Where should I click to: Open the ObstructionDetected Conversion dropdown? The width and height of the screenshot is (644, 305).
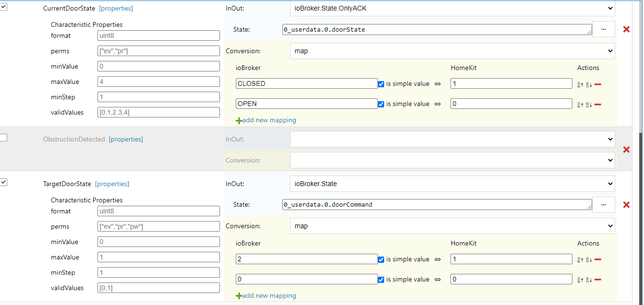[x=452, y=160]
